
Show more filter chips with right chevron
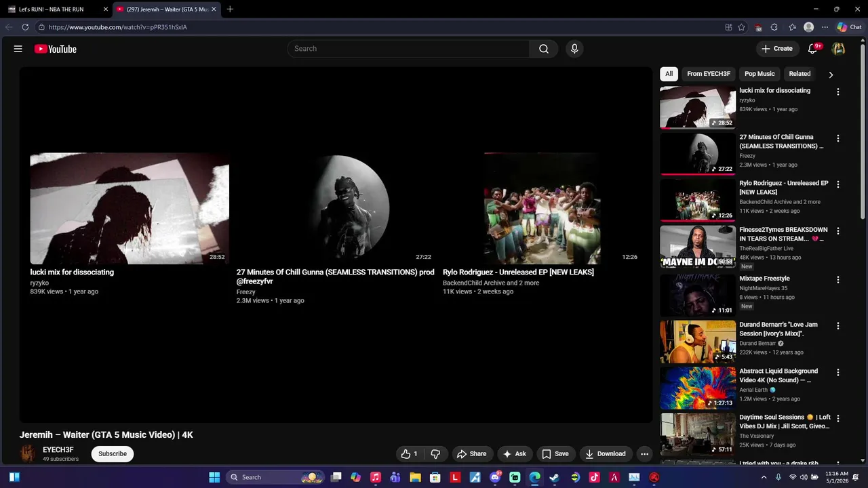coord(831,75)
